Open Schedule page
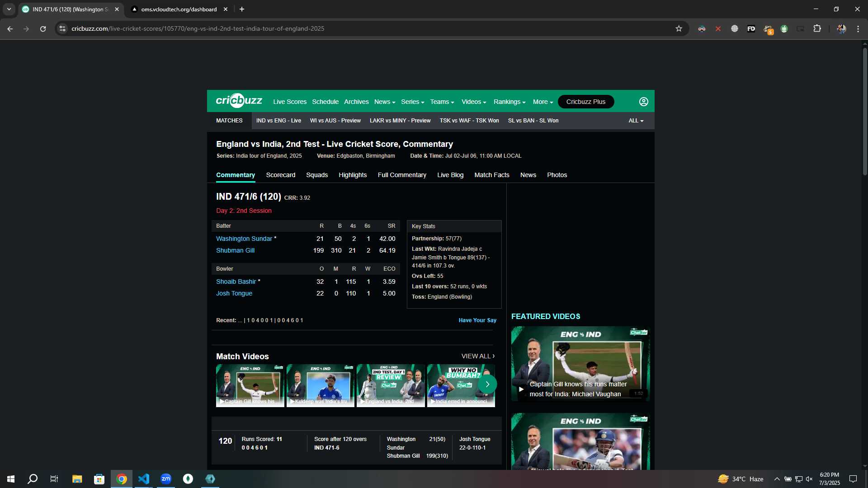Image resolution: width=868 pixels, height=488 pixels. coord(325,102)
